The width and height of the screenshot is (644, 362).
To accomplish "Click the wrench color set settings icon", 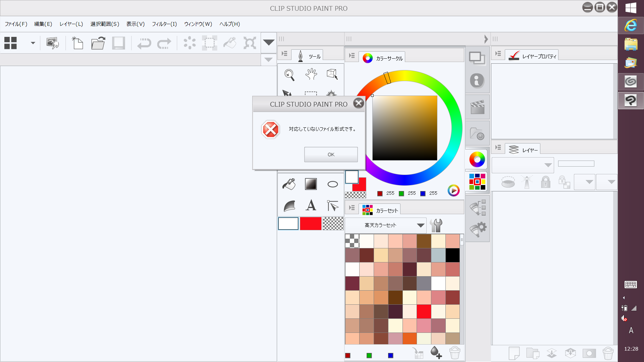I will (x=436, y=225).
